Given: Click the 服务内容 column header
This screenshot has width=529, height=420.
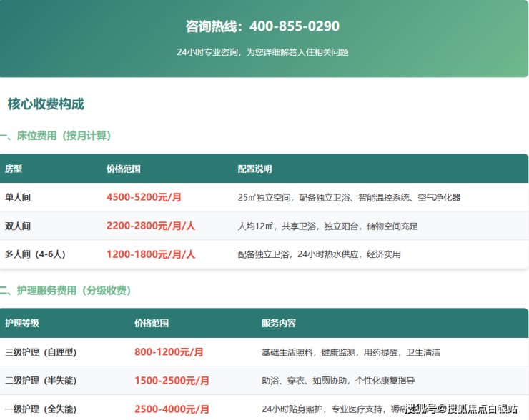Looking at the screenshot, I should pyautogui.click(x=279, y=323).
